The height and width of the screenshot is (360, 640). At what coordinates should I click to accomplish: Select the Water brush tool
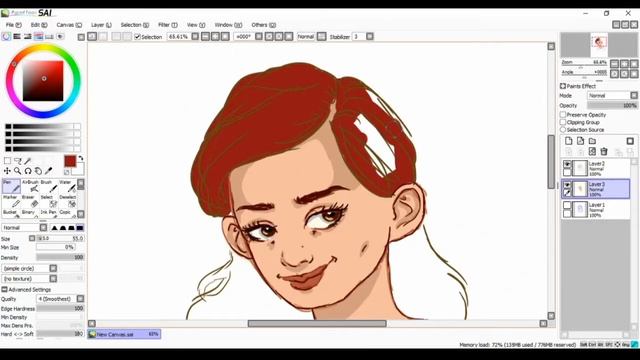click(x=67, y=186)
